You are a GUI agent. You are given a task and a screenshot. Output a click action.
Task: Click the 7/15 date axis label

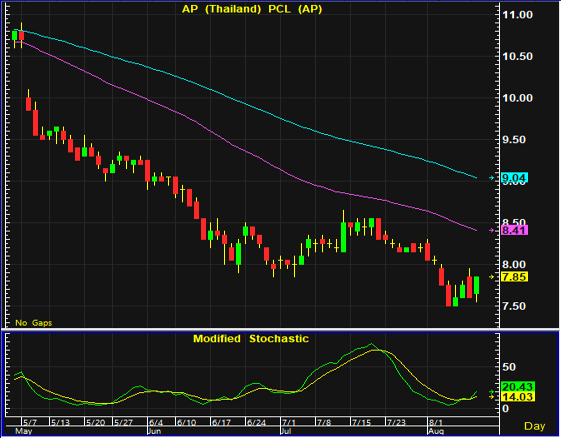(x=361, y=422)
